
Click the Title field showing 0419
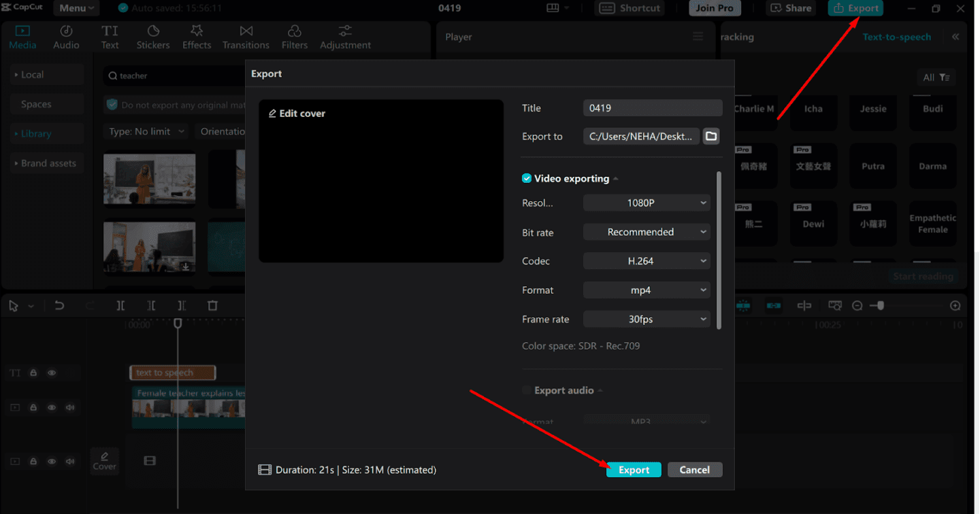pos(653,107)
